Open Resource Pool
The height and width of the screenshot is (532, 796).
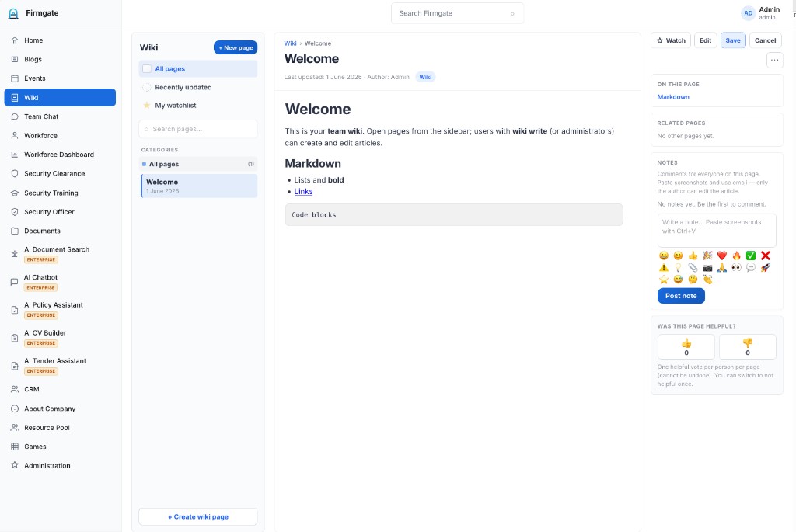(x=60, y=428)
